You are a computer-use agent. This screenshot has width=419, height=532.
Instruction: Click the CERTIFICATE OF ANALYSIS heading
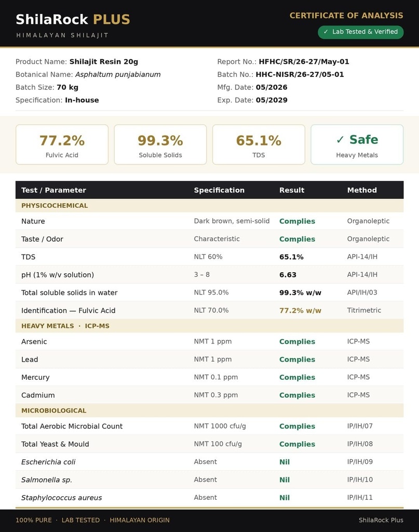[346, 16]
